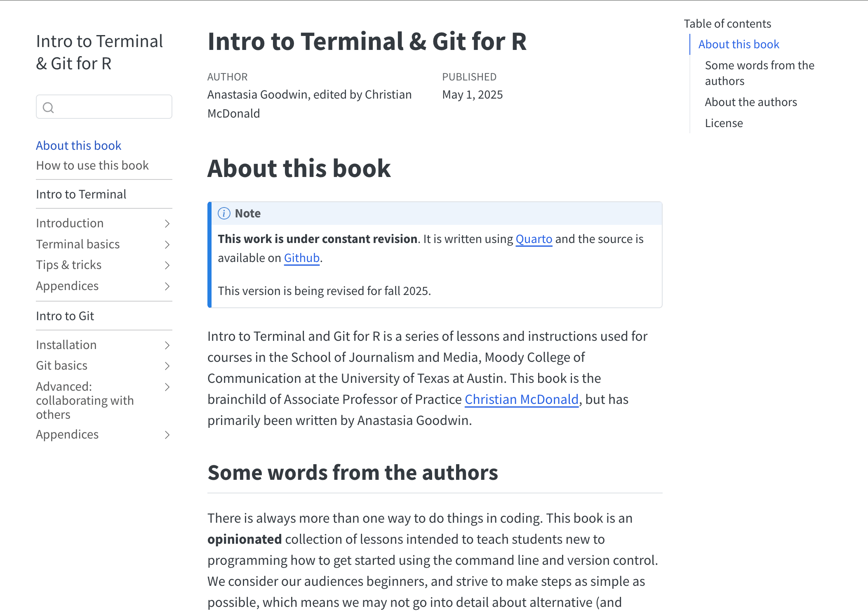
Task: Open the Intro to Terminal section header
Action: pyautogui.click(x=81, y=194)
